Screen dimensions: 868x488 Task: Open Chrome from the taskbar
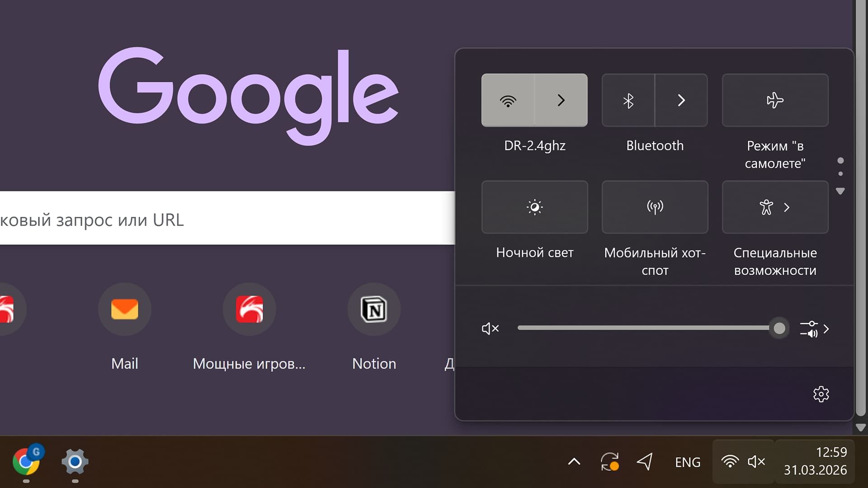pos(26,462)
